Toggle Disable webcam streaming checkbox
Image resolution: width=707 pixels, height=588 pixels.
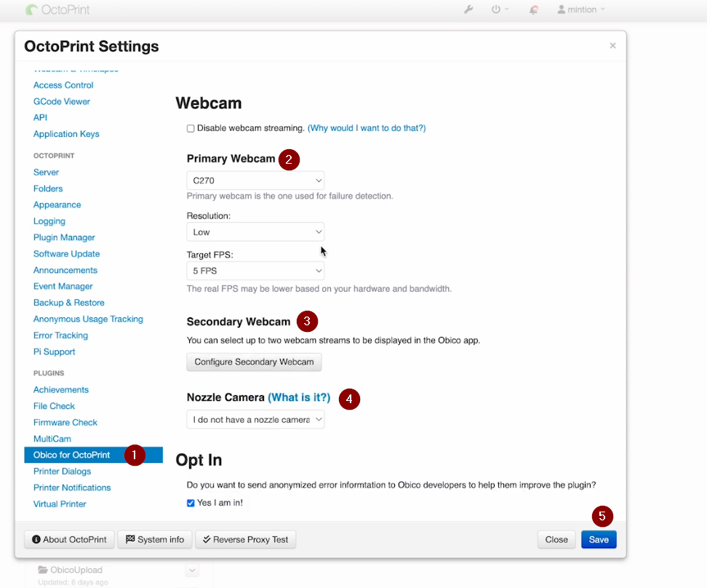tap(191, 129)
